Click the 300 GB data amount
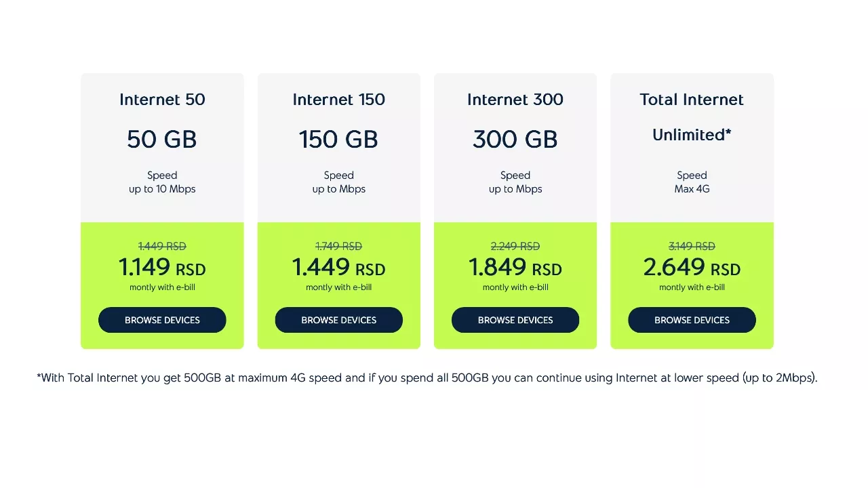Screen dimensions: 868x488 515,140
